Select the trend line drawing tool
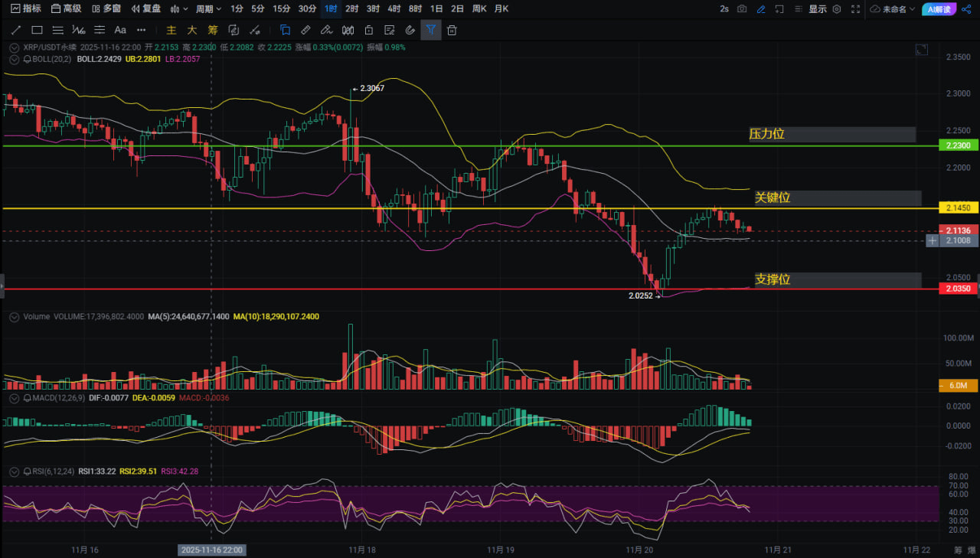 point(15,30)
